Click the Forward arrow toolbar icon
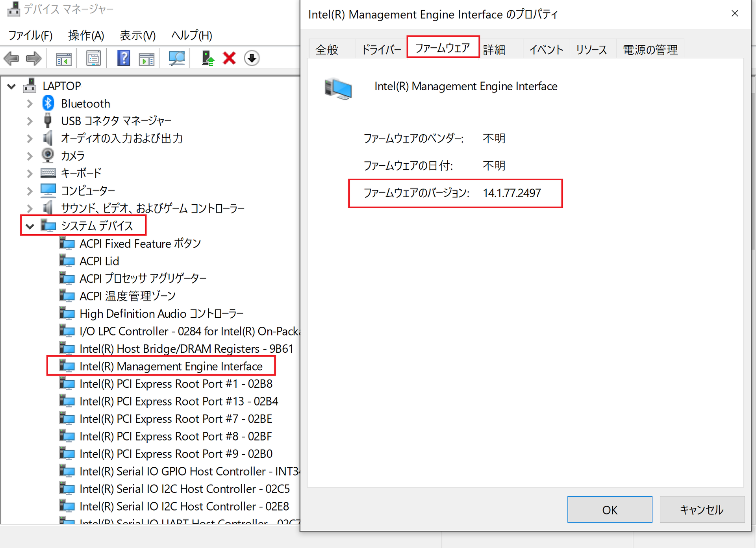Screen dimensions: 756x548 (33, 59)
